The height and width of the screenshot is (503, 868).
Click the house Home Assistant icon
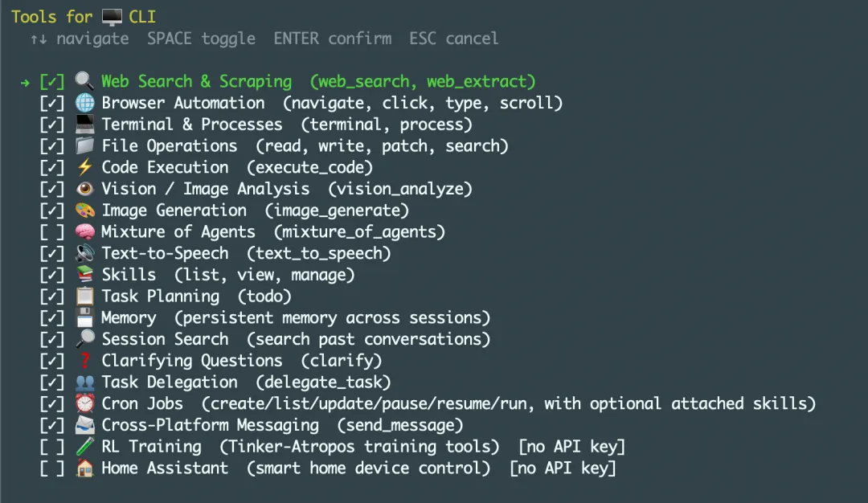(x=84, y=468)
